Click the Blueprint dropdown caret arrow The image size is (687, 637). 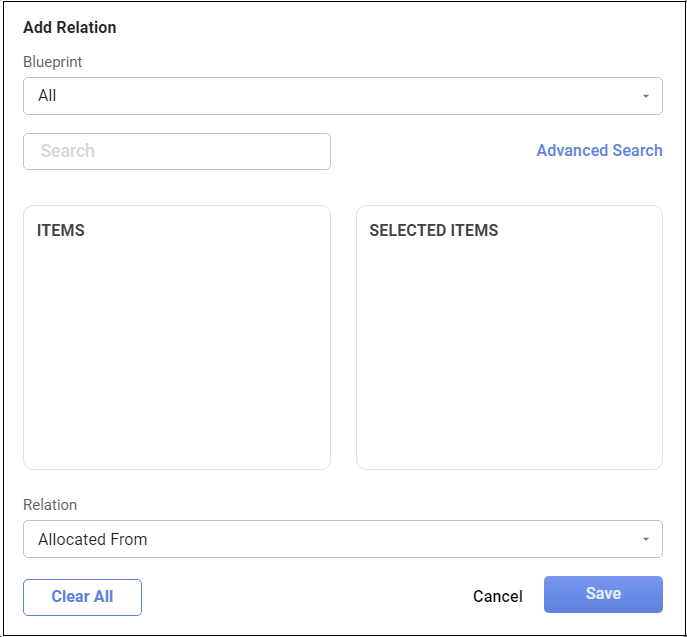[645, 96]
